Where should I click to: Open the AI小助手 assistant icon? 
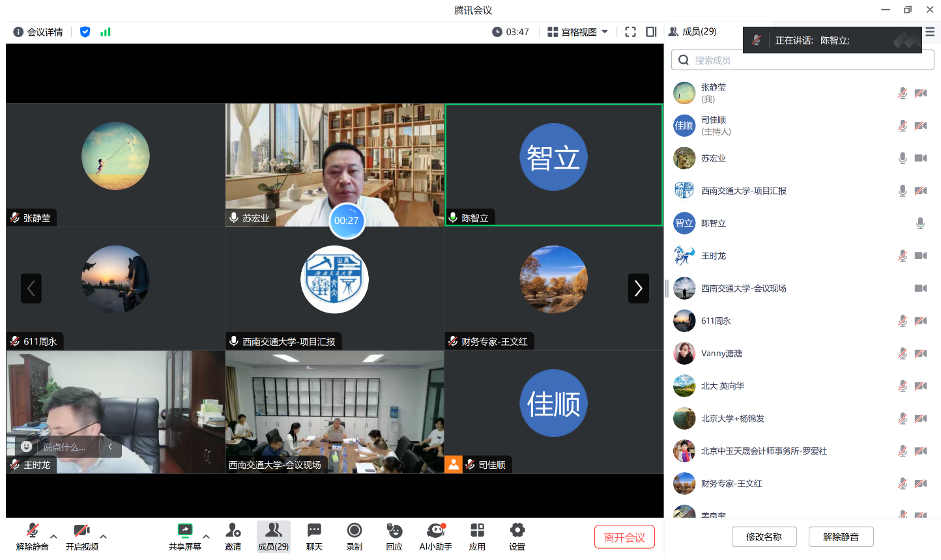pos(435,531)
